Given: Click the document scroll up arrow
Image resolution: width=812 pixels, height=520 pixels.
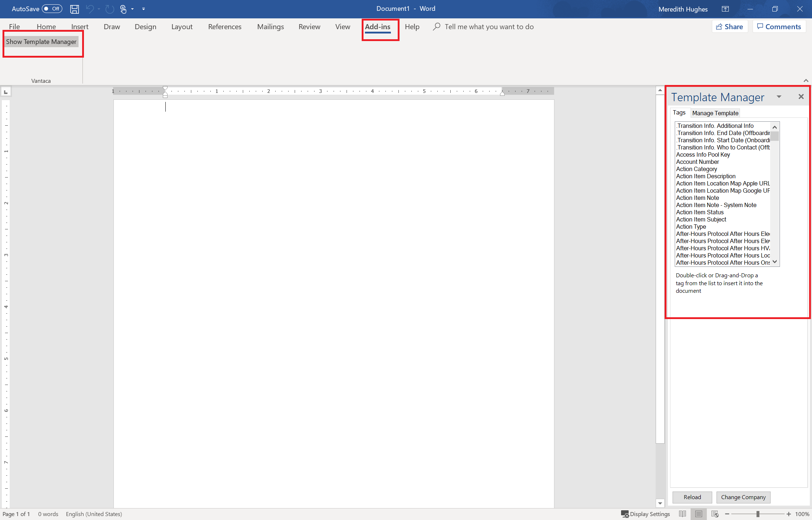Looking at the screenshot, I should [x=660, y=90].
